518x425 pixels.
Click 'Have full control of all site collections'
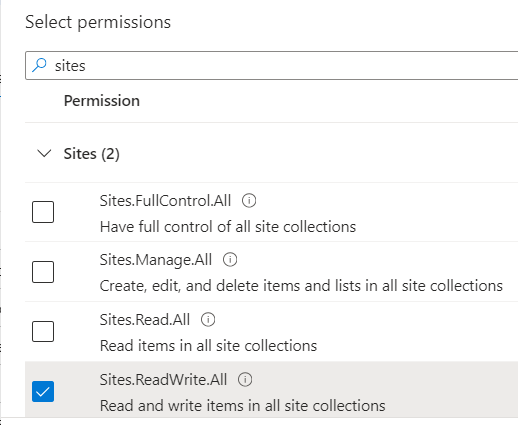click(228, 227)
